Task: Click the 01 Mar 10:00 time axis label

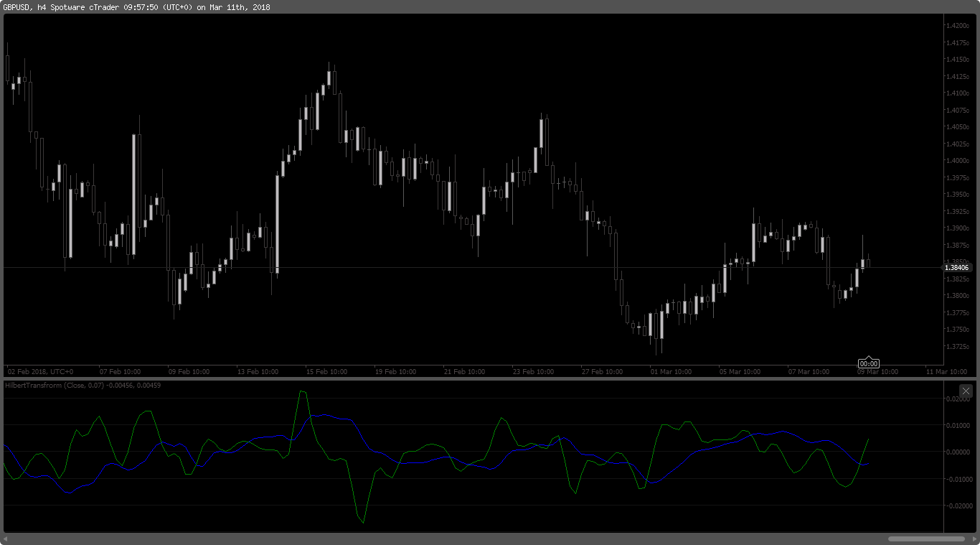Action: 671,372
